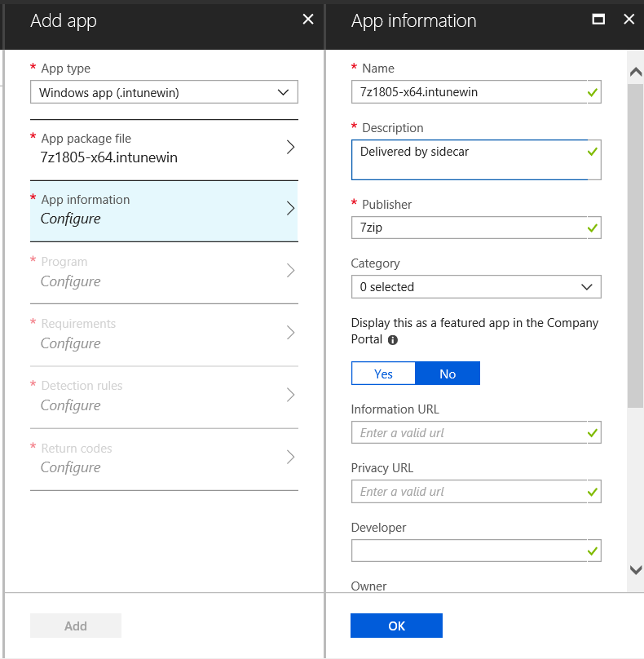
Task: Click scrollbar down arrow in App information
Action: [x=636, y=570]
